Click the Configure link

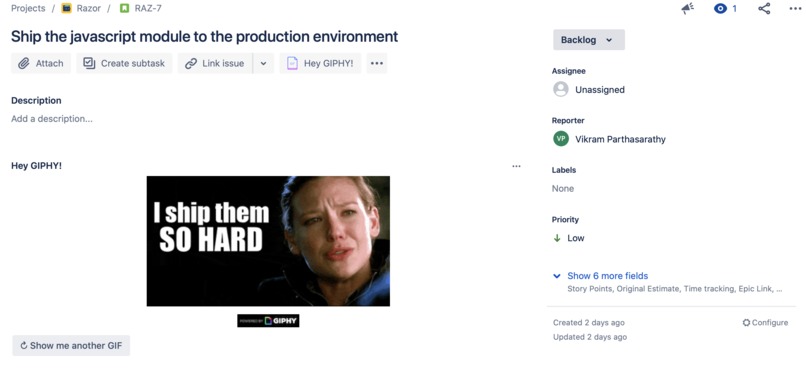[x=765, y=323]
